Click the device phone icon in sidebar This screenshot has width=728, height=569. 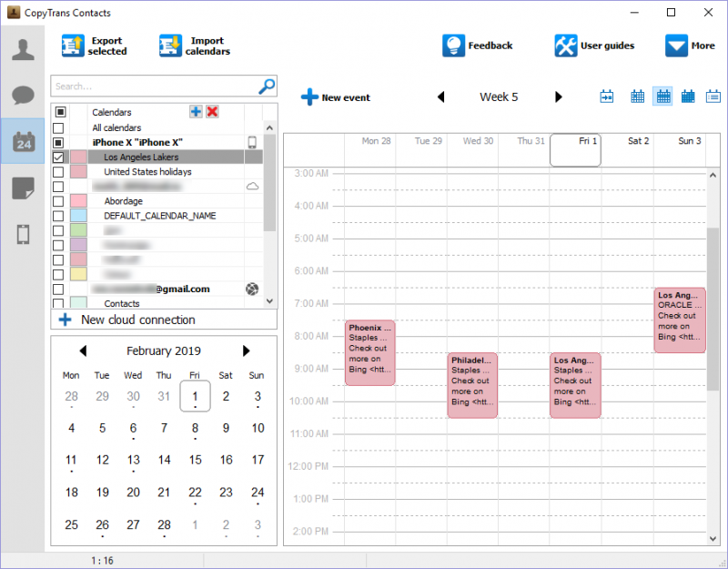tap(23, 234)
